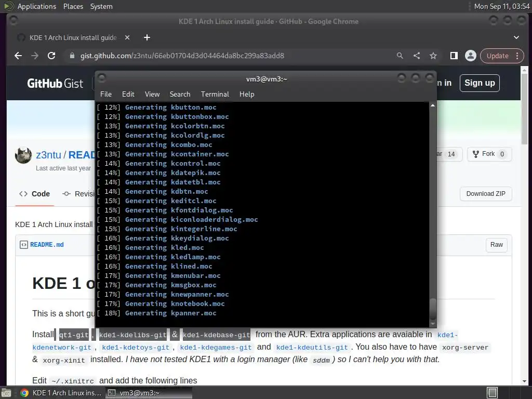This screenshot has width=532, height=399.
Task: Click browser page scrollbar thumb
Action: pos(524,109)
